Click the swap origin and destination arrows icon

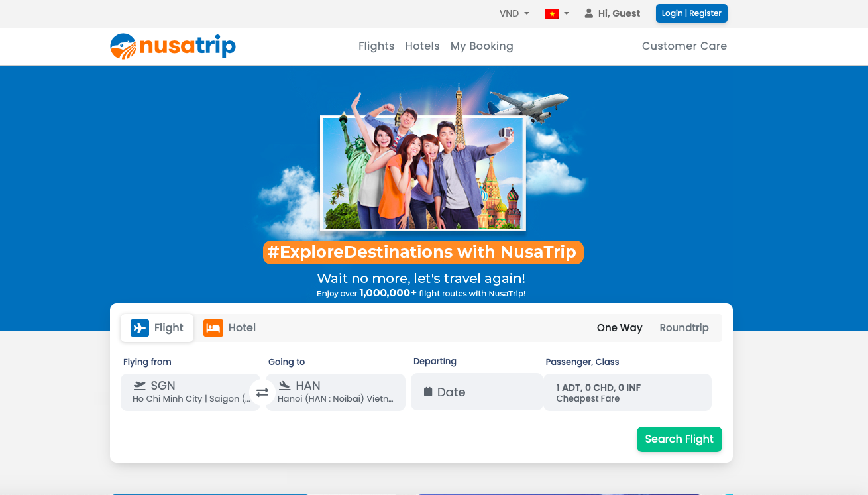coord(262,392)
